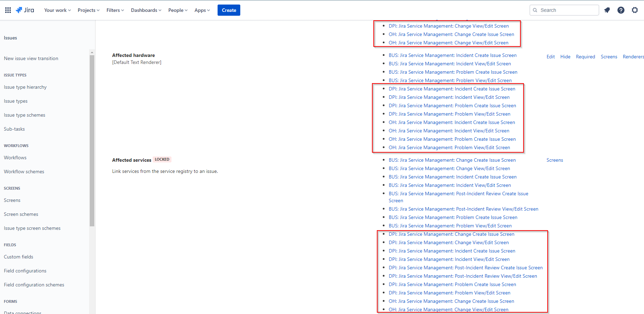Open the app switcher grid icon

8,10
